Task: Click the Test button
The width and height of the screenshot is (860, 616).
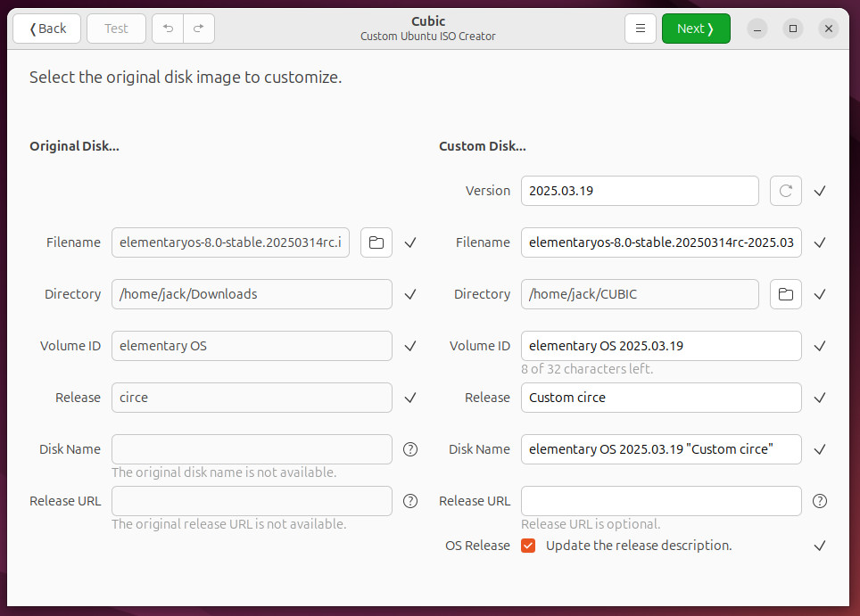Action: pos(116,29)
